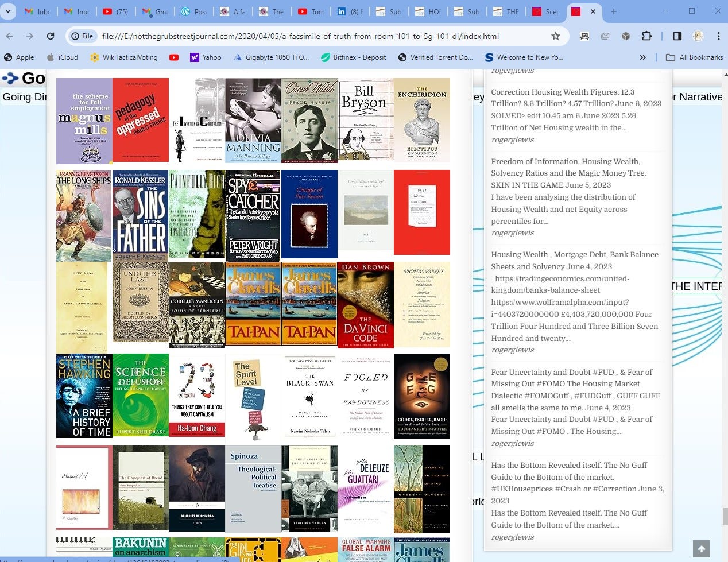Open the Fear Uncertainty and Doubt #FUD post
728x562 pixels.
point(576,390)
